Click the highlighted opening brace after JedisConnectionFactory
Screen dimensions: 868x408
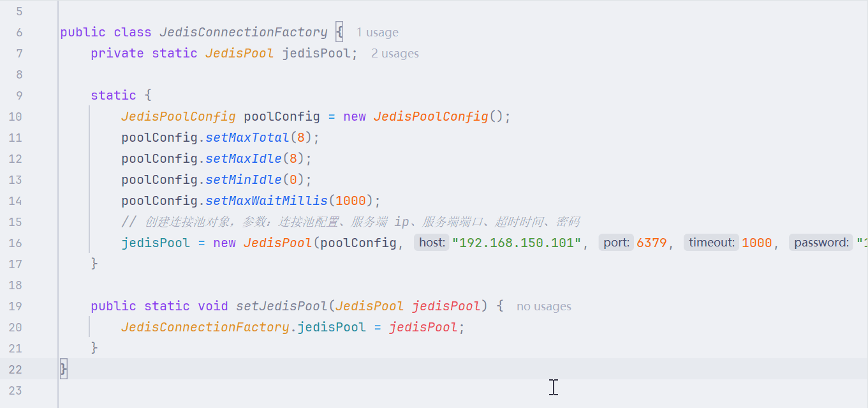339,33
